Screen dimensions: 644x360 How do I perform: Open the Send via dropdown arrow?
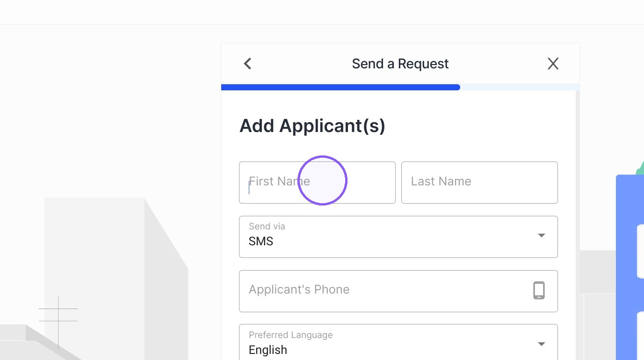point(541,235)
